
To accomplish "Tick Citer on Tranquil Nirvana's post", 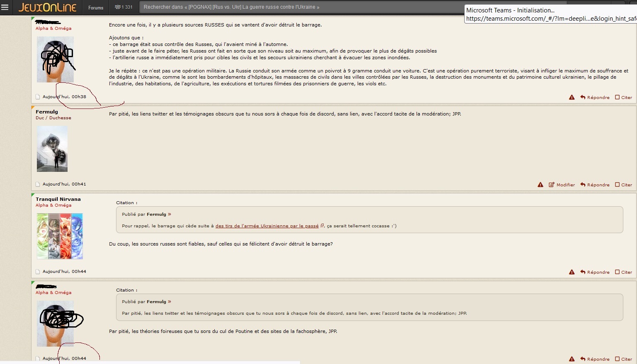I will pyautogui.click(x=623, y=272).
